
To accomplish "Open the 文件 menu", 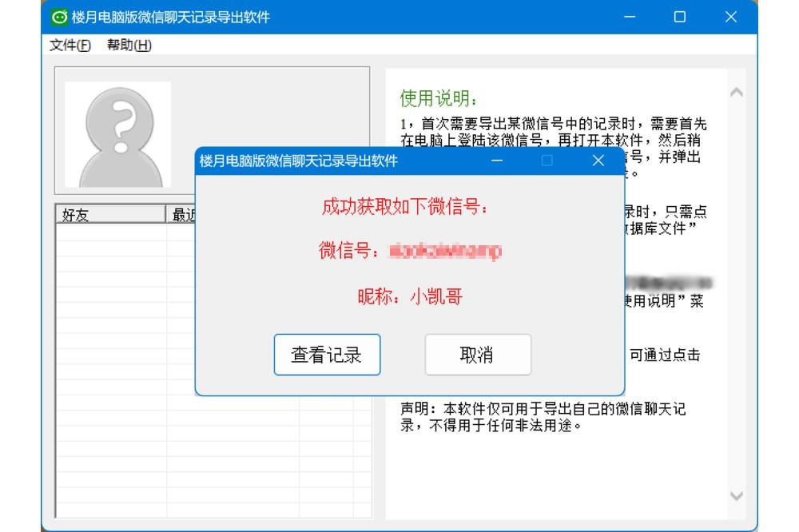I will [x=70, y=46].
